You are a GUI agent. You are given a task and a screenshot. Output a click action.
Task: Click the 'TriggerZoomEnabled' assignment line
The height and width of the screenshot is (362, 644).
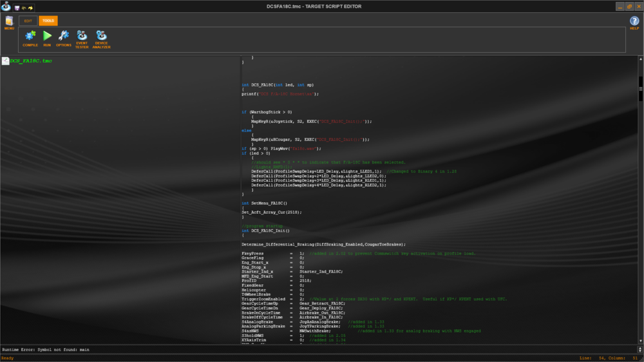click(x=374, y=299)
